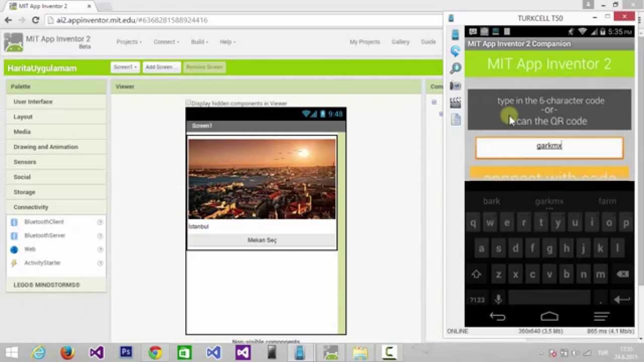Click the camera screenshot icon in TURKCELL T50 sidebar
Screen dimensions: 644x362
click(x=455, y=86)
